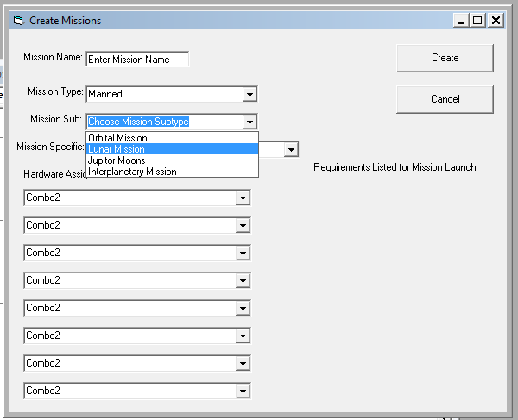The width and height of the screenshot is (518, 420).
Task: Click the Mission Name text field
Action: 137,60
